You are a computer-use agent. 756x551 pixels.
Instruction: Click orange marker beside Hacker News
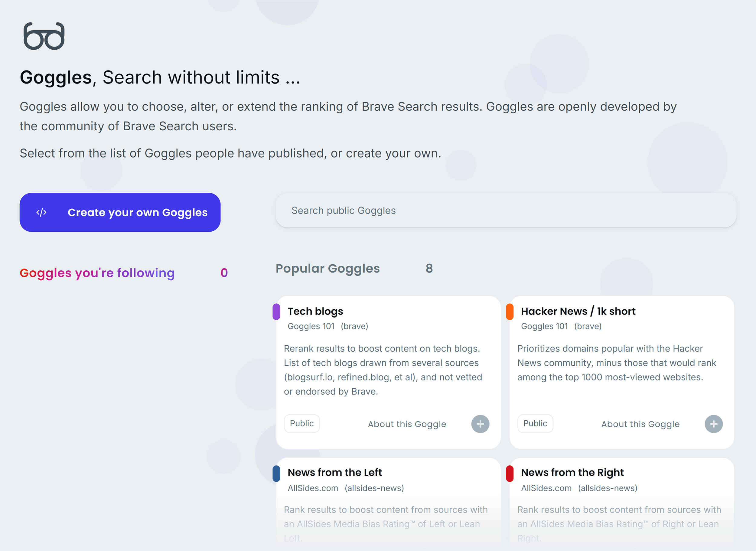510,312
